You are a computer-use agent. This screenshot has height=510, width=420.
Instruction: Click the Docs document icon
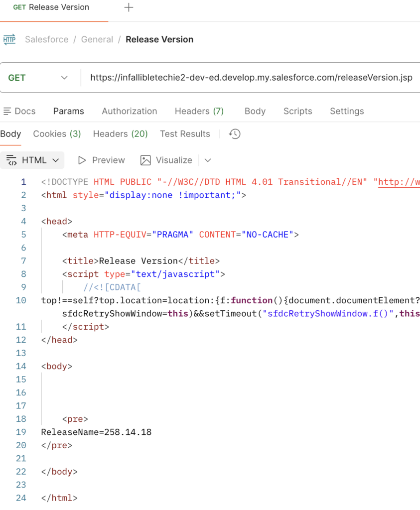(x=7, y=111)
